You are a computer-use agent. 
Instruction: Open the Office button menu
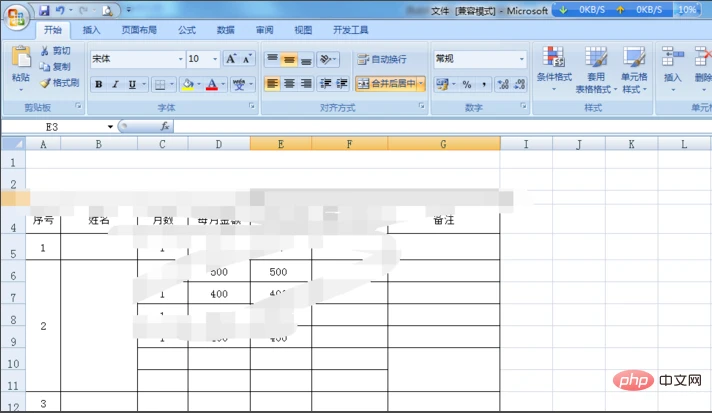(16, 17)
